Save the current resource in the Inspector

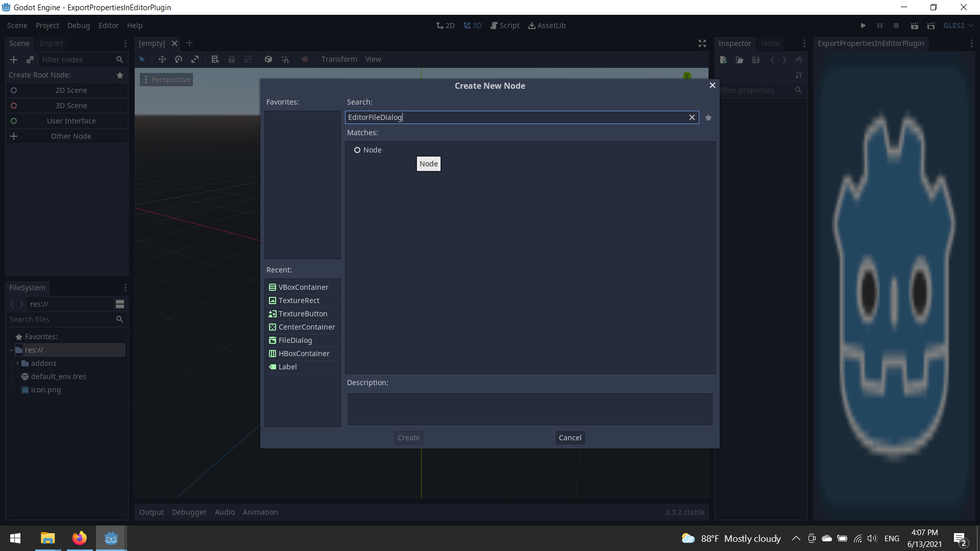(x=755, y=60)
